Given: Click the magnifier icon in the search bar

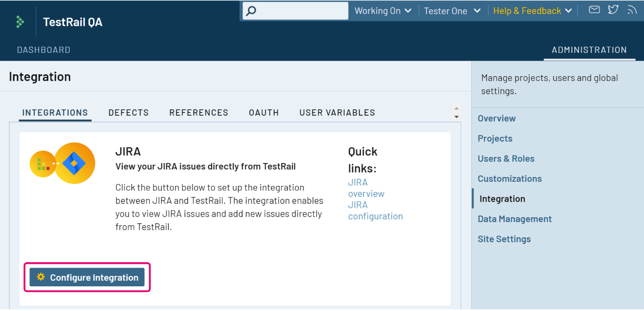Looking at the screenshot, I should 251,11.
